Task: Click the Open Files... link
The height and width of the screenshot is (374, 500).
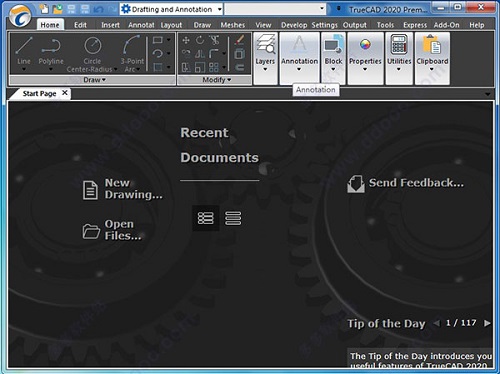Action: [112, 230]
